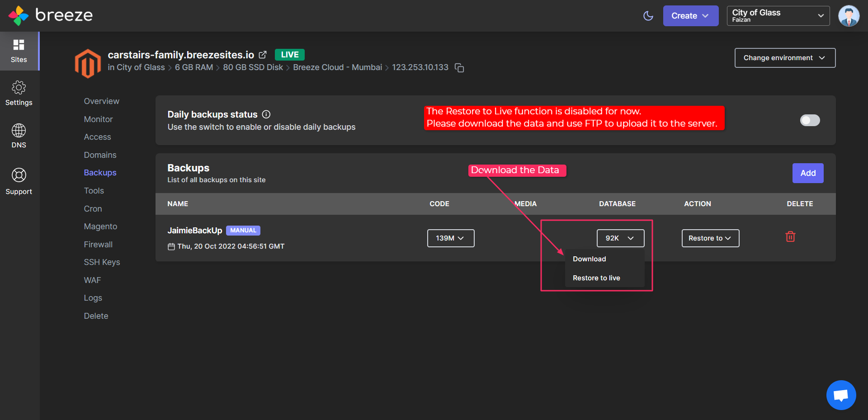
Task: Copy the IP address 123.253.10.133
Action: point(459,68)
